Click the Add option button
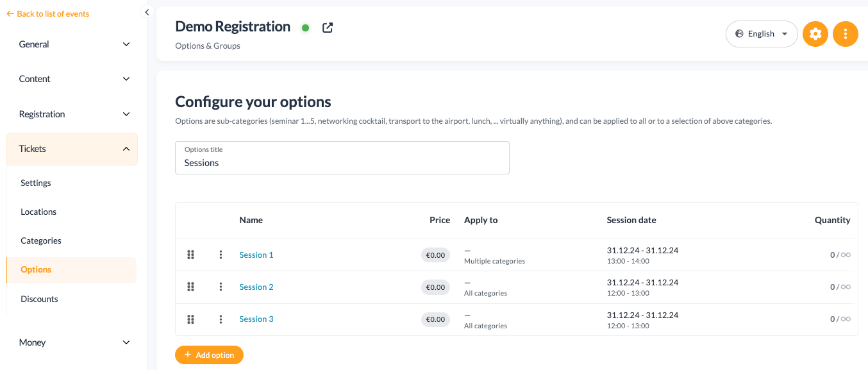Screen dimensions: 868x370 tap(209, 355)
